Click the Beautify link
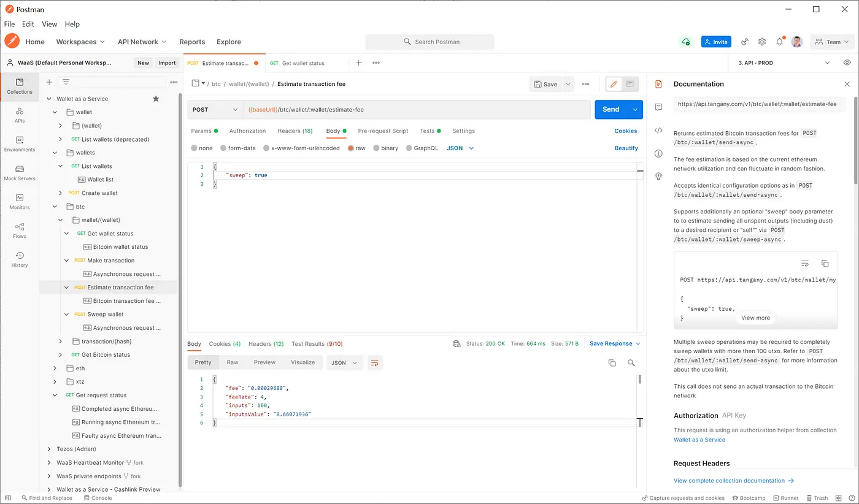The width and height of the screenshot is (859, 504). 626,148
